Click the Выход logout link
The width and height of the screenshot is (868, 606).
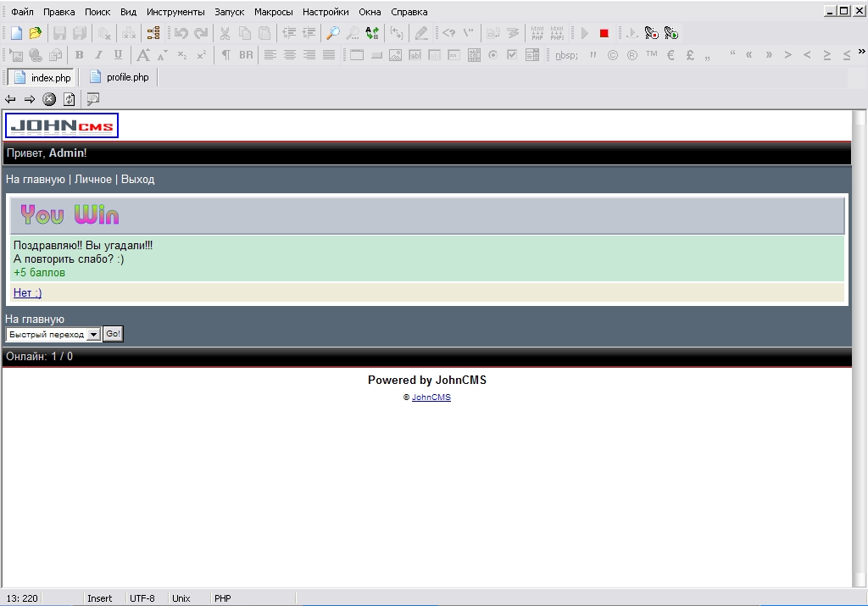[138, 180]
